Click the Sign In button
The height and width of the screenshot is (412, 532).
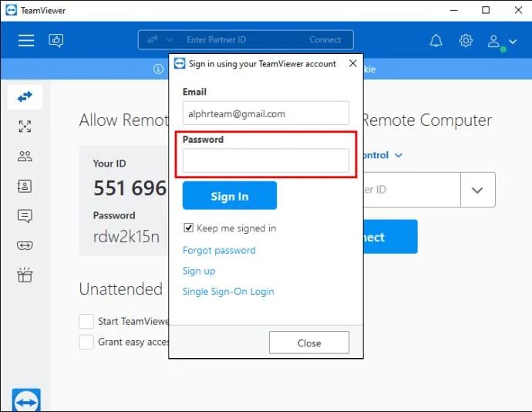click(x=230, y=196)
